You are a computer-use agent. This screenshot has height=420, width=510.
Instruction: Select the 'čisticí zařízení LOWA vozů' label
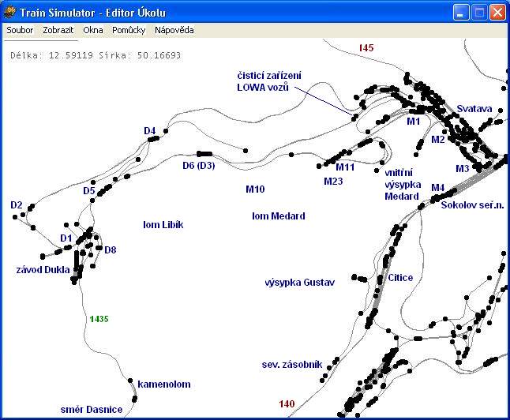click(x=269, y=81)
